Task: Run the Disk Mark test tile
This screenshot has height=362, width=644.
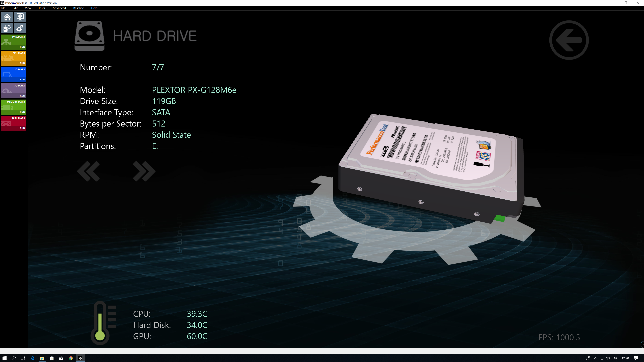Action: coord(14,123)
